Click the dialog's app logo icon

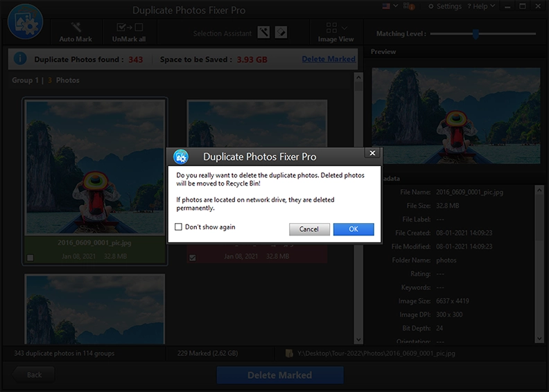[181, 157]
